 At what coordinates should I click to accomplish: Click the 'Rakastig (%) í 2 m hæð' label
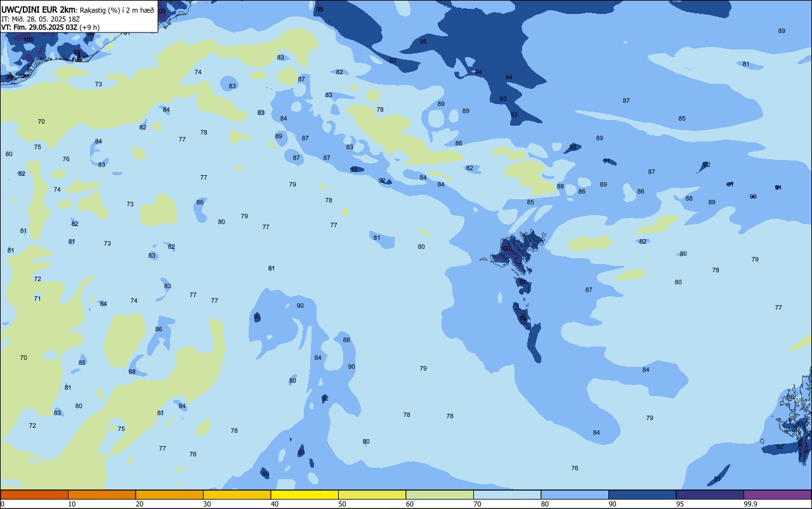point(117,10)
